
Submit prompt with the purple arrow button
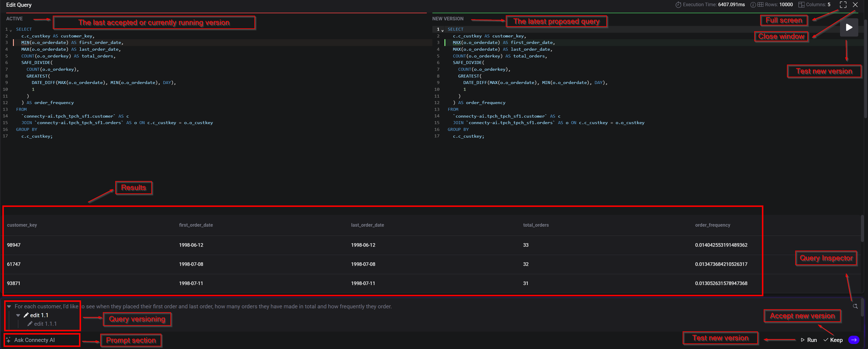point(854,340)
